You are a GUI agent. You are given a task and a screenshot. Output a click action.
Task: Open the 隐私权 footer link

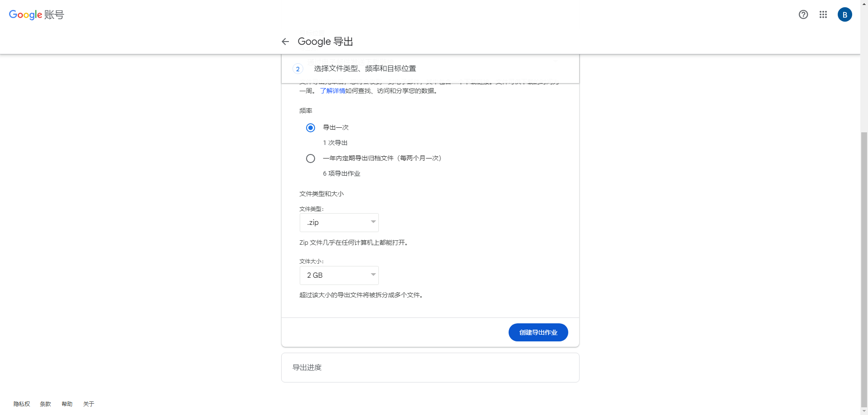(x=22, y=404)
